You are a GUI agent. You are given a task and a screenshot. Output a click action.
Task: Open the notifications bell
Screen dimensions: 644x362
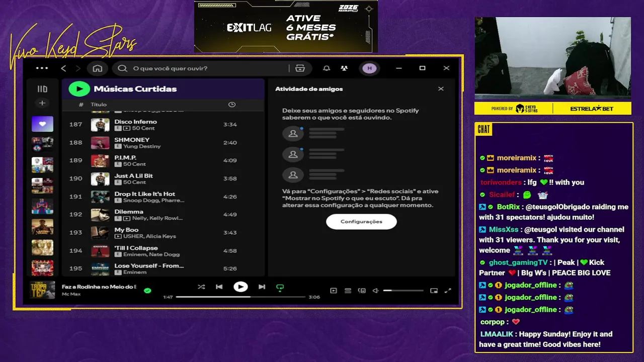(x=327, y=68)
